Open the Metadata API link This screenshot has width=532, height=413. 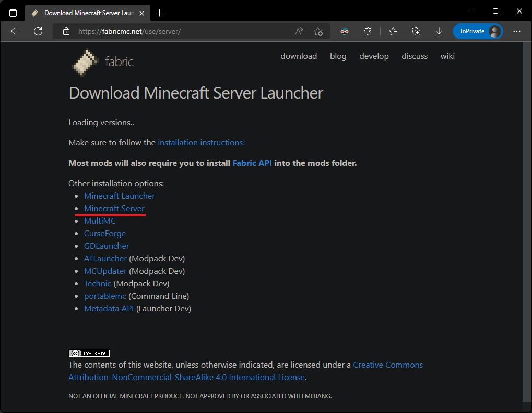(x=109, y=309)
